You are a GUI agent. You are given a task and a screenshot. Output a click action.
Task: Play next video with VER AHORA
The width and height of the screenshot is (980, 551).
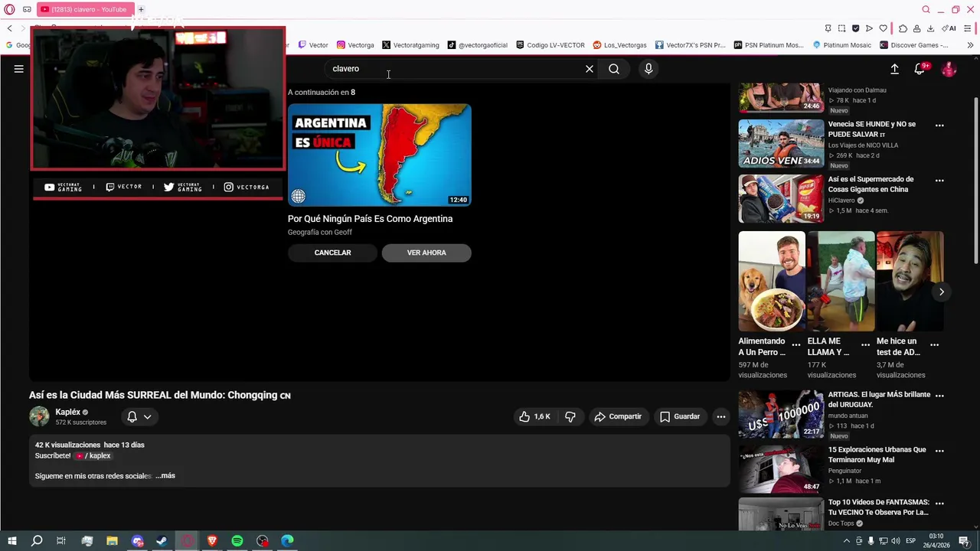(x=426, y=253)
